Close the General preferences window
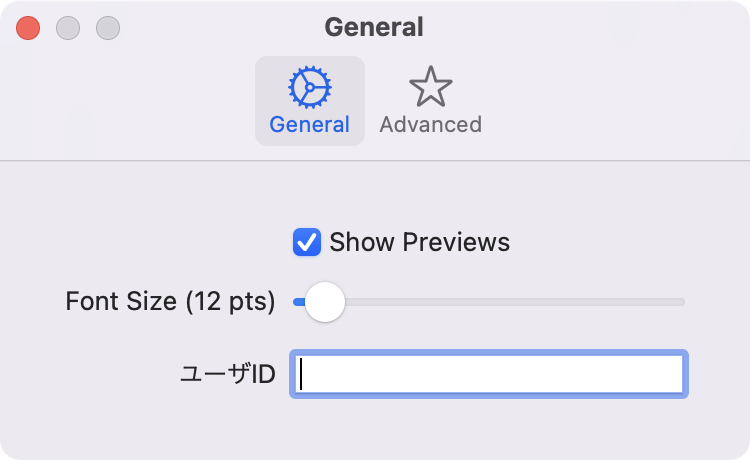Viewport: 750px width, 460px height. 28,28
